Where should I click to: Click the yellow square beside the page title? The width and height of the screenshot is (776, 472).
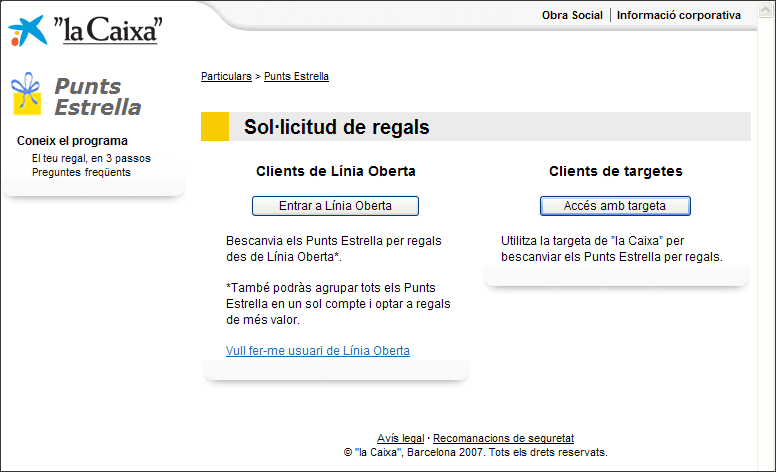(215, 127)
